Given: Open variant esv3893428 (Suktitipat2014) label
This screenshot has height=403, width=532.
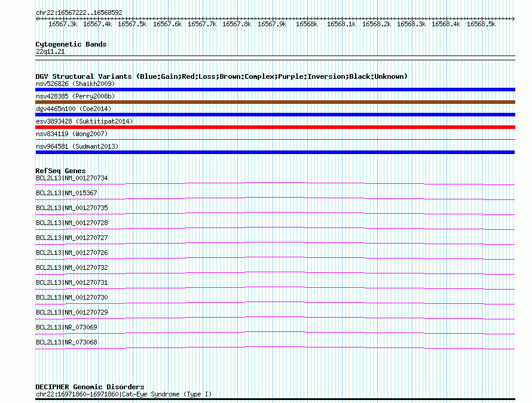Looking at the screenshot, I should click(84, 121).
